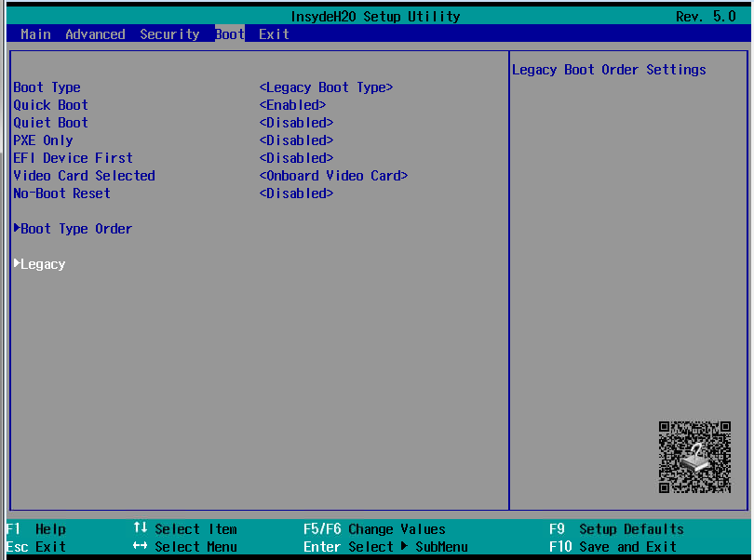Screen dimensions: 754x560
Task: Change the Legacy Boot Type value
Action: coord(326,87)
